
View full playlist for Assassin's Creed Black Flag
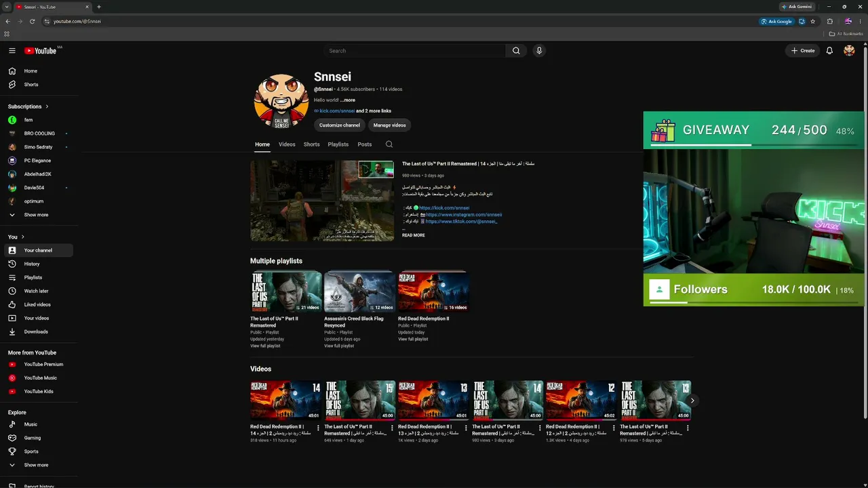click(339, 346)
